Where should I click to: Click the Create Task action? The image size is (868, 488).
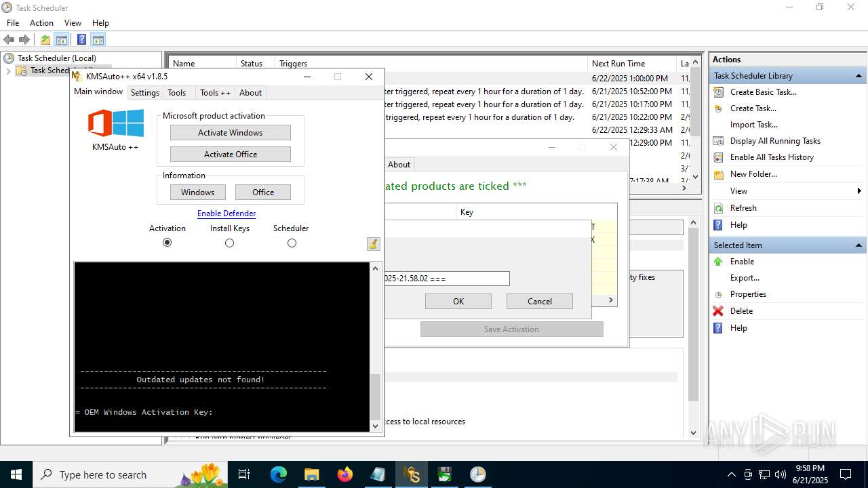coord(753,108)
